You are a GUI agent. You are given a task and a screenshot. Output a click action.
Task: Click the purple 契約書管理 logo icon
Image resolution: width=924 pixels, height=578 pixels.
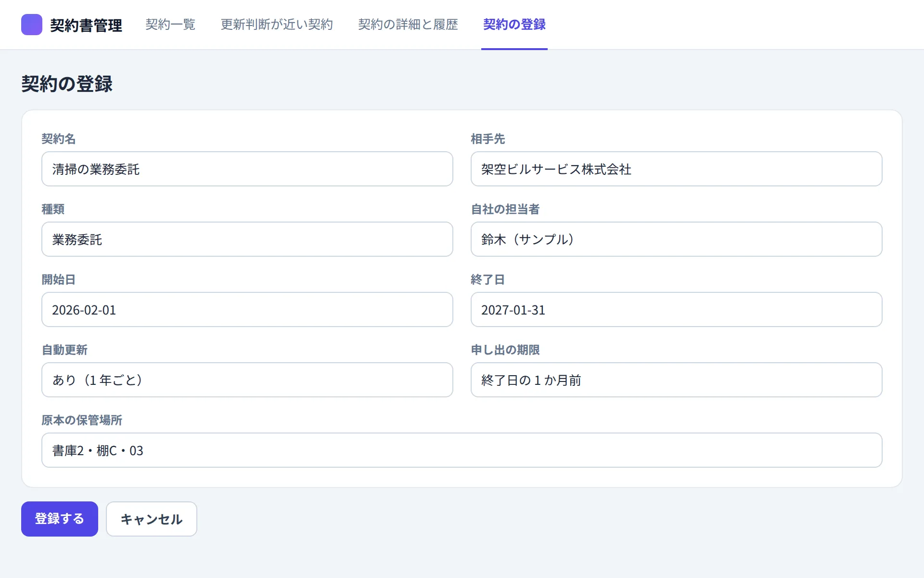tap(32, 25)
